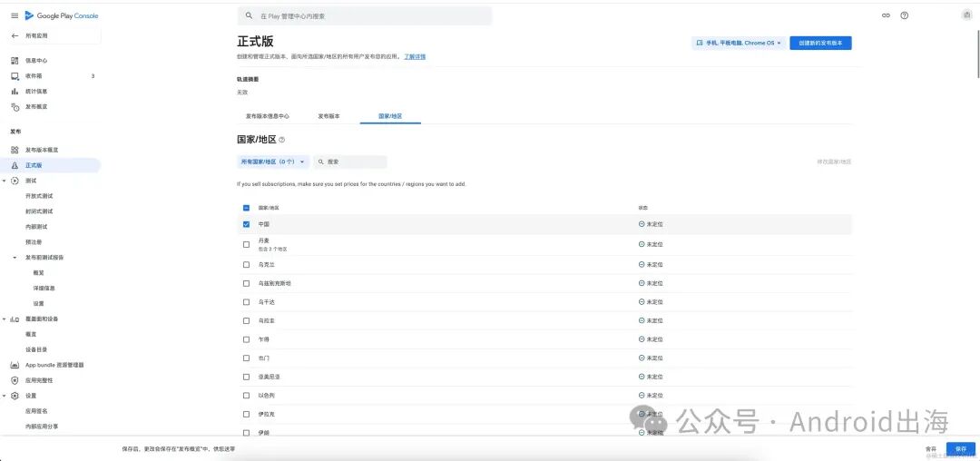Open the 手机, 平板电脑, Chrome OS dropdown
The width and height of the screenshot is (980, 461).
tap(738, 43)
